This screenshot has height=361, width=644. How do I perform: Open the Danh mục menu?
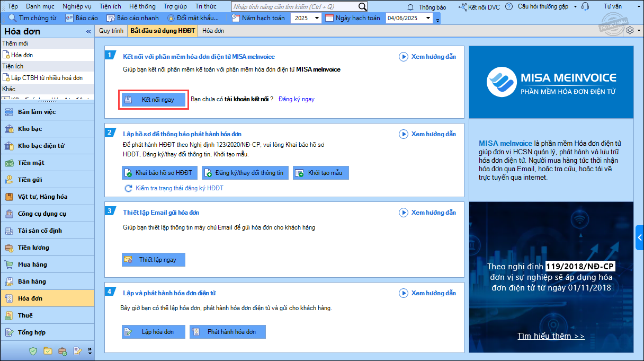click(40, 7)
